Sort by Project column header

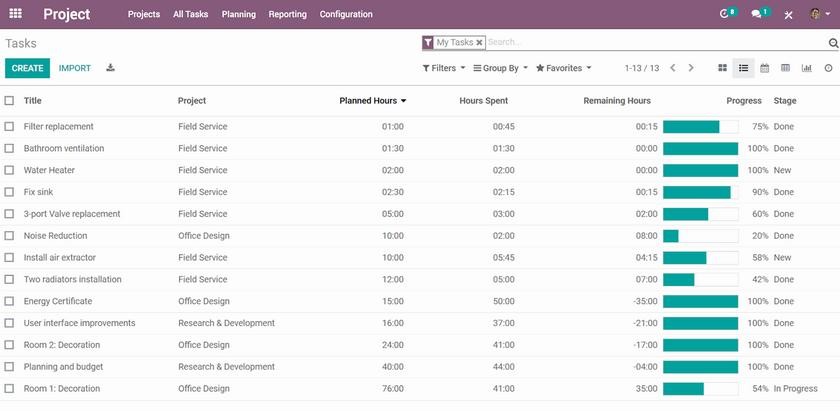click(x=192, y=101)
